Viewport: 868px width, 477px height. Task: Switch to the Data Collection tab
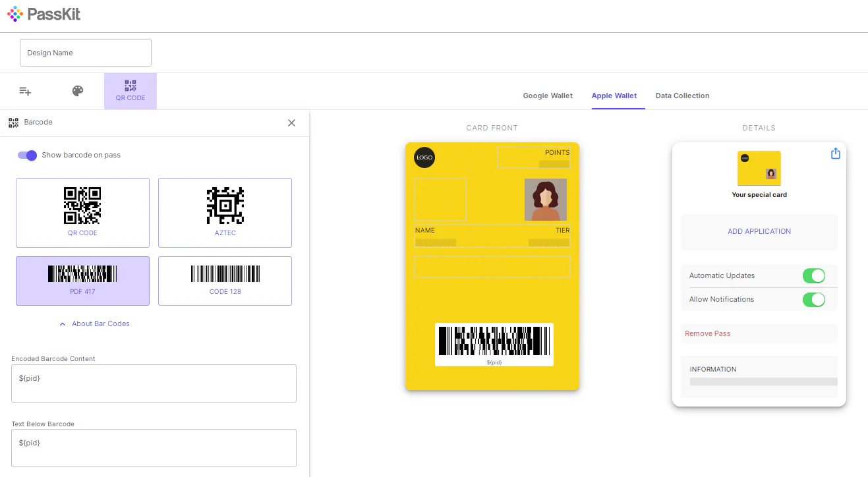pos(682,96)
